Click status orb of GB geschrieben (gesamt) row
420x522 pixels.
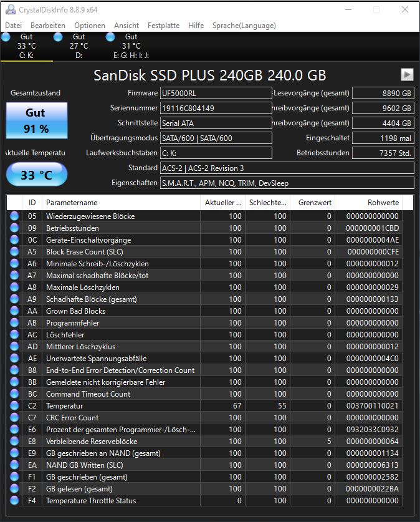14,476
